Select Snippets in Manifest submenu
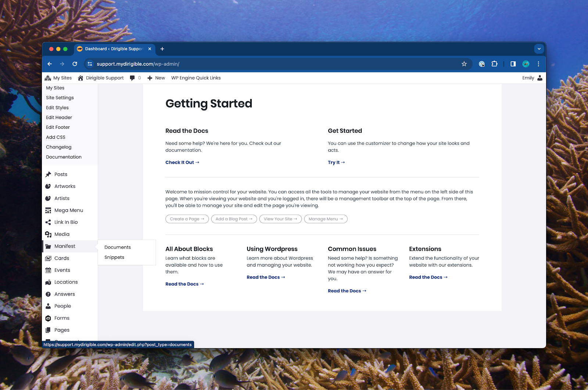 114,257
